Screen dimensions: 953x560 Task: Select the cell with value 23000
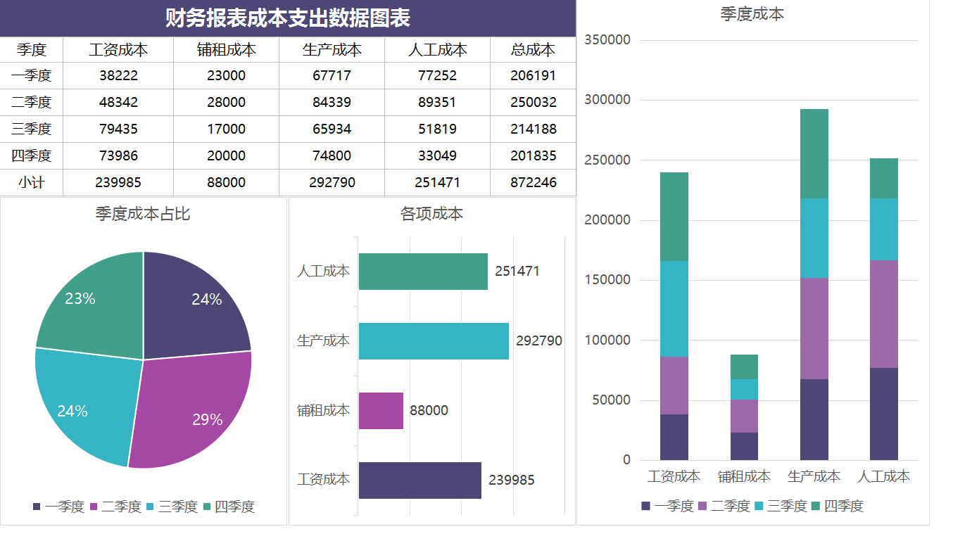point(227,76)
